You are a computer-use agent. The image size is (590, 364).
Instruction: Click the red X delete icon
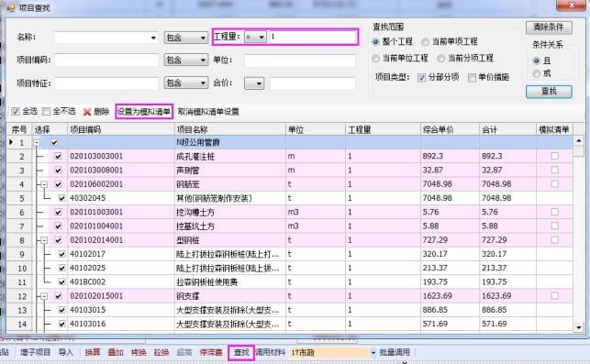pos(87,112)
